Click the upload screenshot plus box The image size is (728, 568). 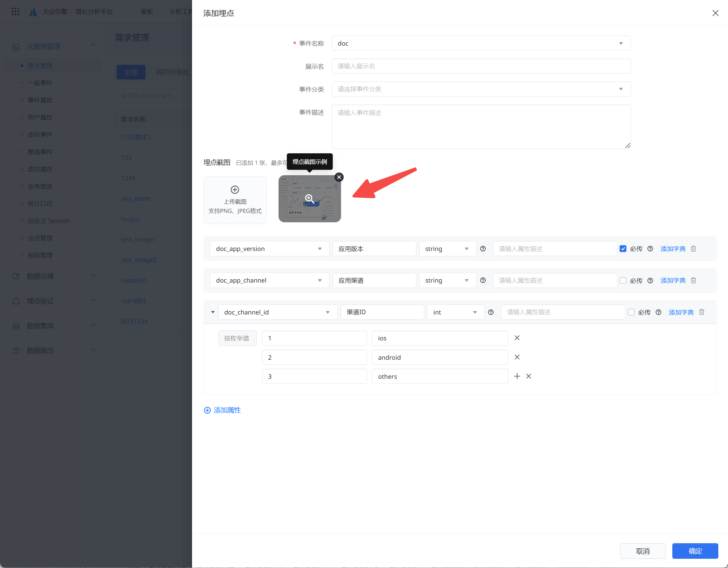pyautogui.click(x=235, y=200)
